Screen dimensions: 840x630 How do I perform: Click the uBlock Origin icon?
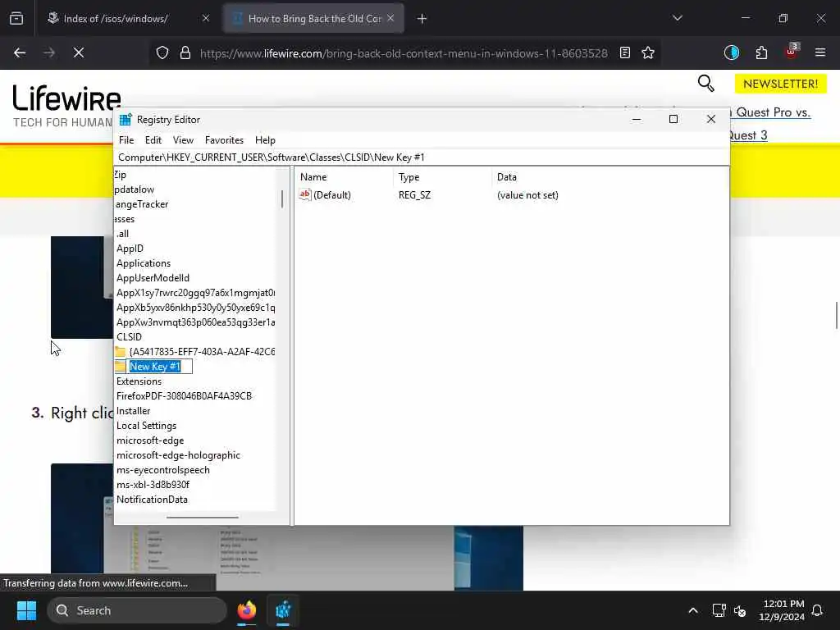click(792, 52)
